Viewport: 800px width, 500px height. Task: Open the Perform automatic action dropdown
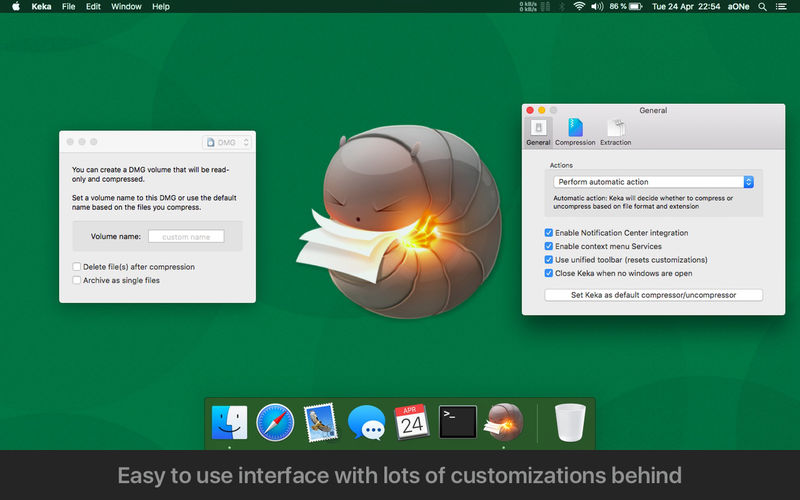coord(653,182)
